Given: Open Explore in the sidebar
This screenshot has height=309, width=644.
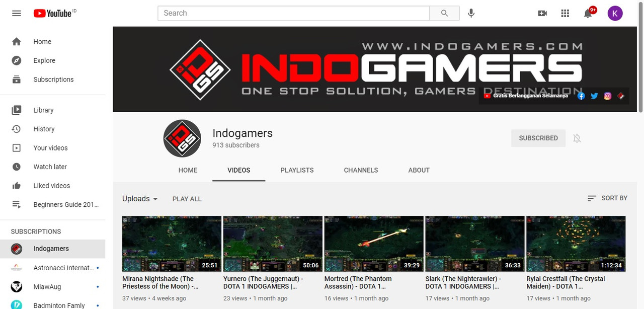Looking at the screenshot, I should pyautogui.click(x=52, y=60).
